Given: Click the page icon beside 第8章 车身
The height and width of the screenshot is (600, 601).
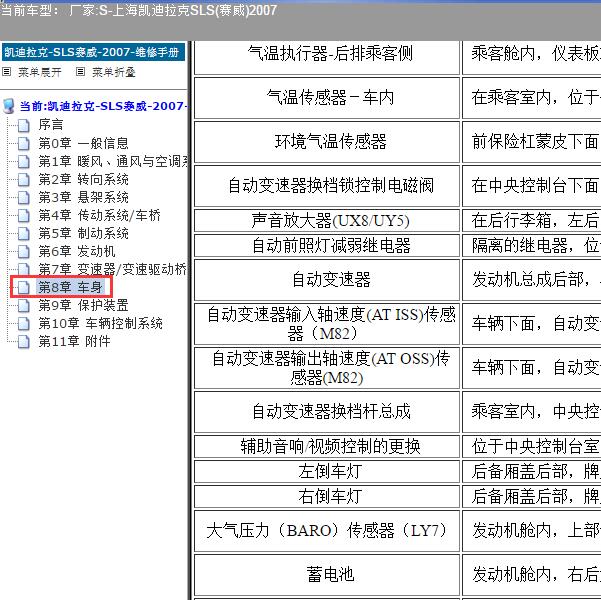Looking at the screenshot, I should pyautogui.click(x=24, y=287).
